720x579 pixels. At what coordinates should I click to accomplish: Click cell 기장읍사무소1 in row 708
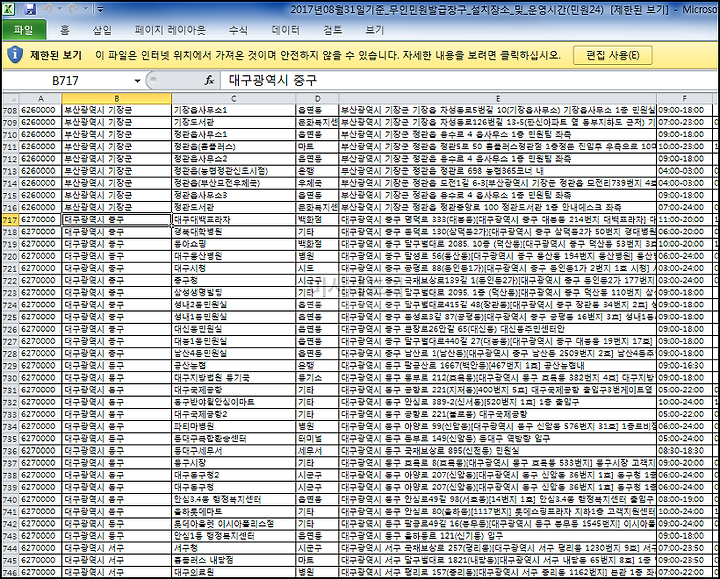(x=234, y=110)
